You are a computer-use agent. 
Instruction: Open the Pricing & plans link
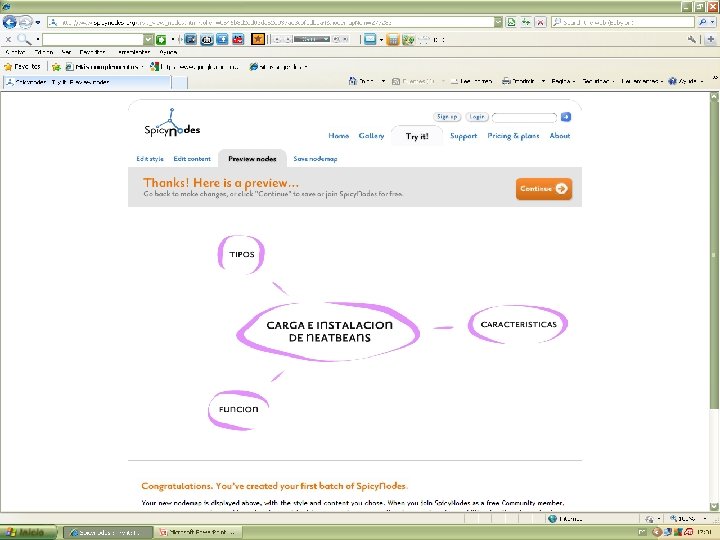[513, 136]
